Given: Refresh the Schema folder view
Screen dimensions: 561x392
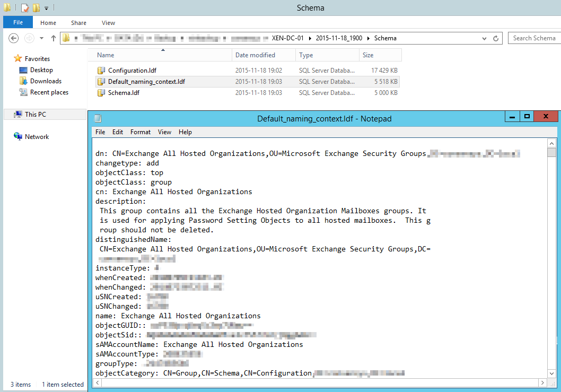Looking at the screenshot, I should pos(496,38).
